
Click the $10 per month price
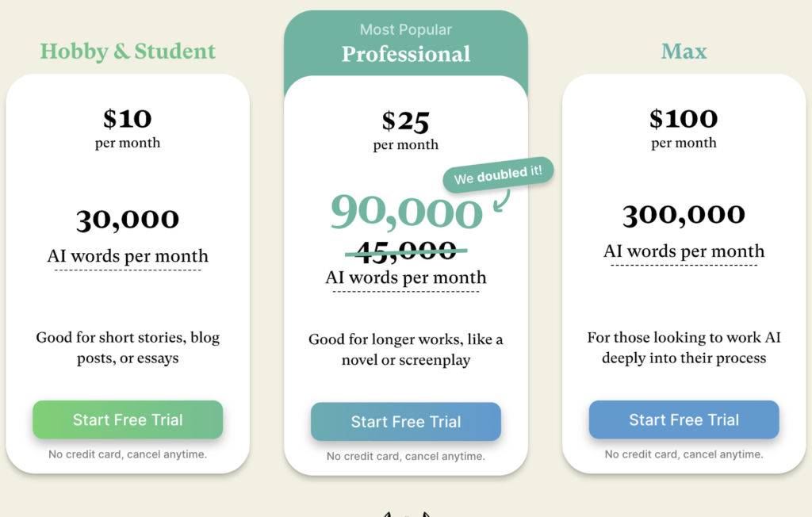coord(128,119)
